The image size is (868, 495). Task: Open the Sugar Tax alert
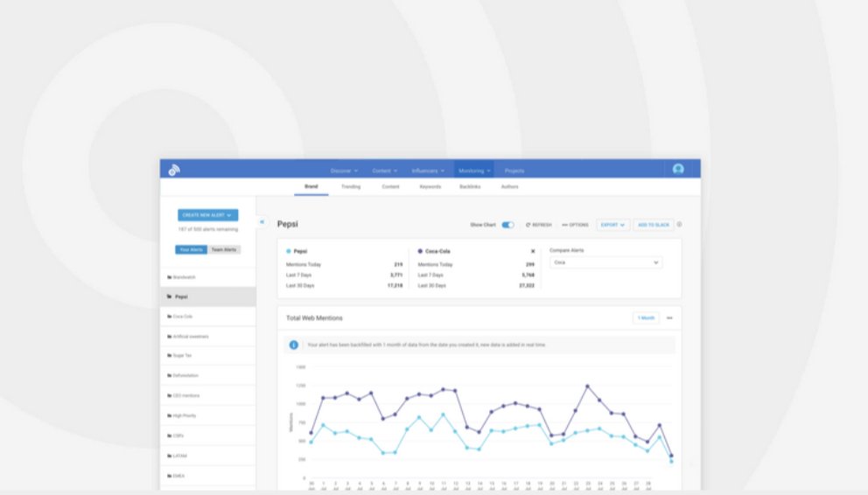click(208, 356)
